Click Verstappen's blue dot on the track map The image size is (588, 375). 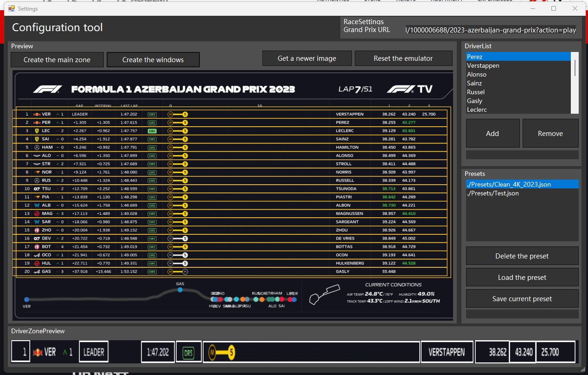tap(27, 300)
